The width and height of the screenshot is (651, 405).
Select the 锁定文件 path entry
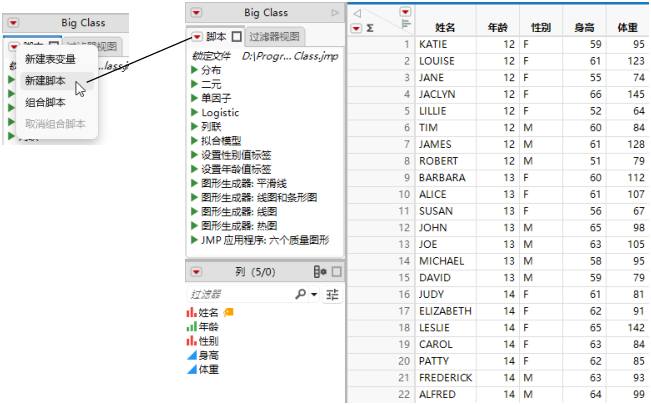pos(265,56)
